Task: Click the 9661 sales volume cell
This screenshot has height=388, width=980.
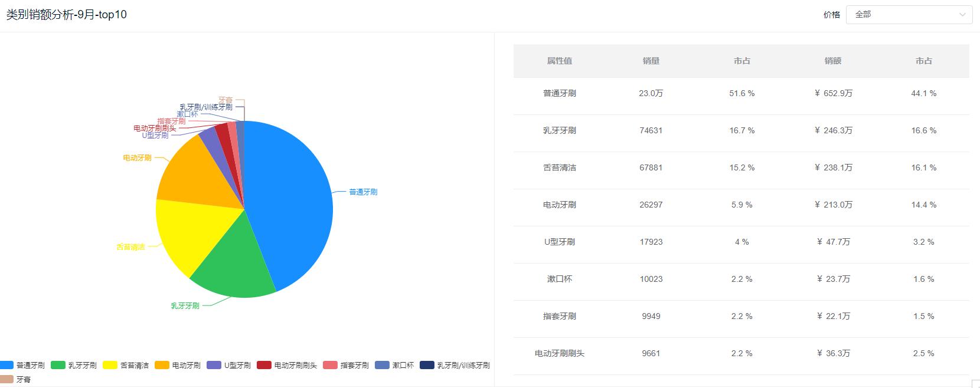Action: [651, 353]
